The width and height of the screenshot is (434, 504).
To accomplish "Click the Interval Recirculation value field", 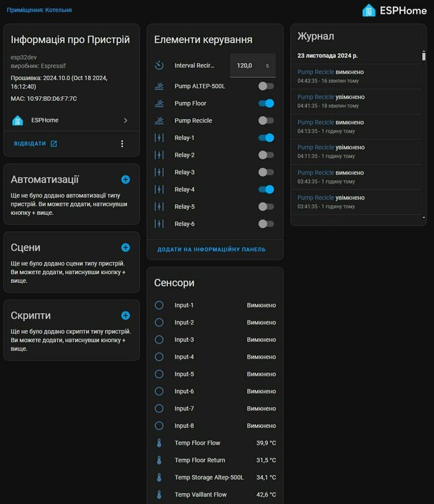I will pos(245,65).
